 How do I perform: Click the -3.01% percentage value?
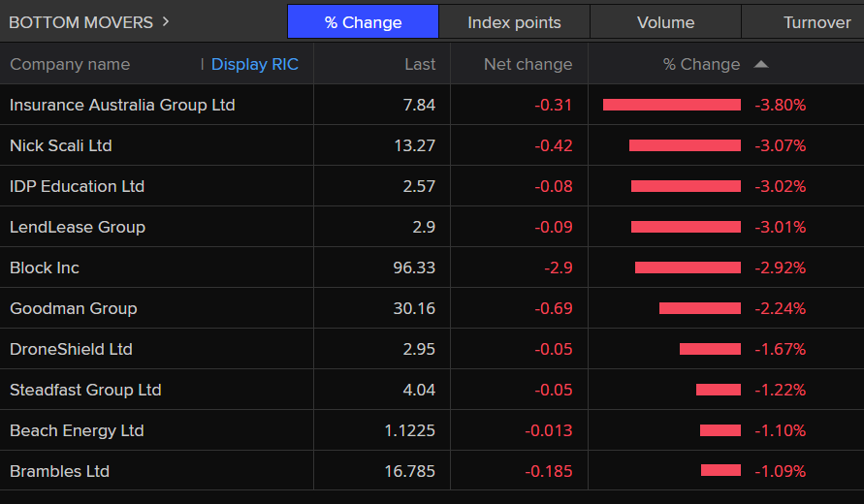pos(781,227)
